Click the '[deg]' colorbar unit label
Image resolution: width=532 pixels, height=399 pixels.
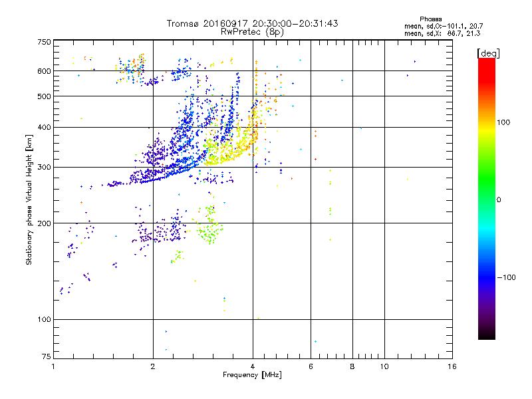point(488,53)
